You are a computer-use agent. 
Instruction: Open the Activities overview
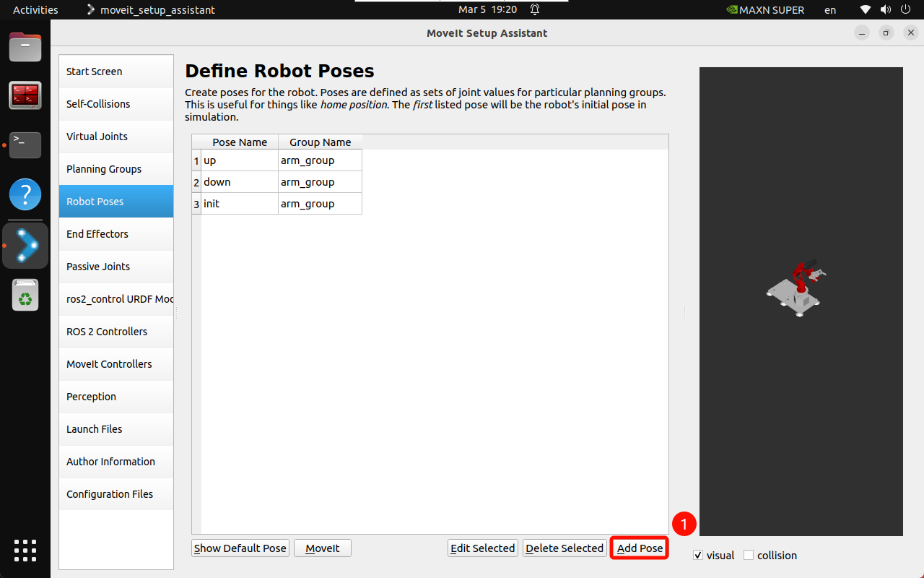pos(35,10)
